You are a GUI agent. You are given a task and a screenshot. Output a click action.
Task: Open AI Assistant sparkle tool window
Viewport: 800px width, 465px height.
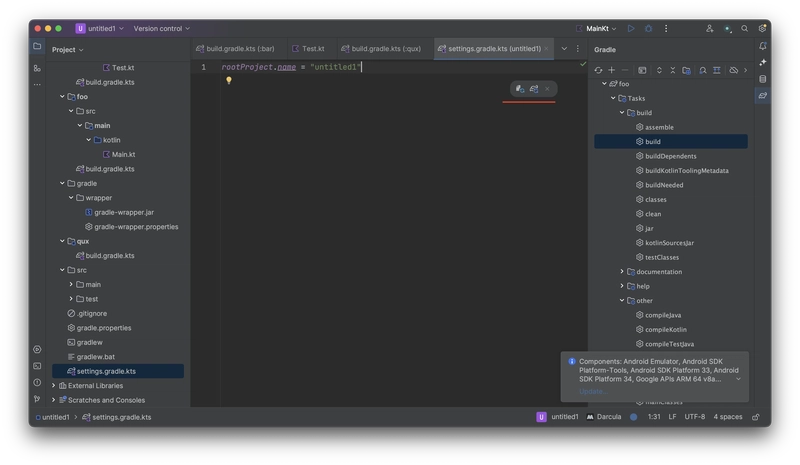[763, 62]
